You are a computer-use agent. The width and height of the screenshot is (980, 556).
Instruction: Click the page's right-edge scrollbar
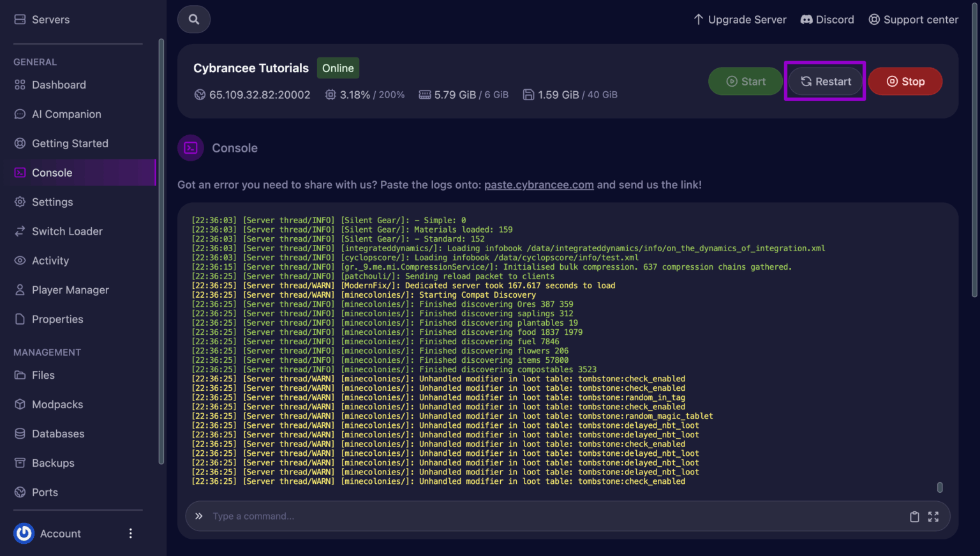(x=974, y=151)
